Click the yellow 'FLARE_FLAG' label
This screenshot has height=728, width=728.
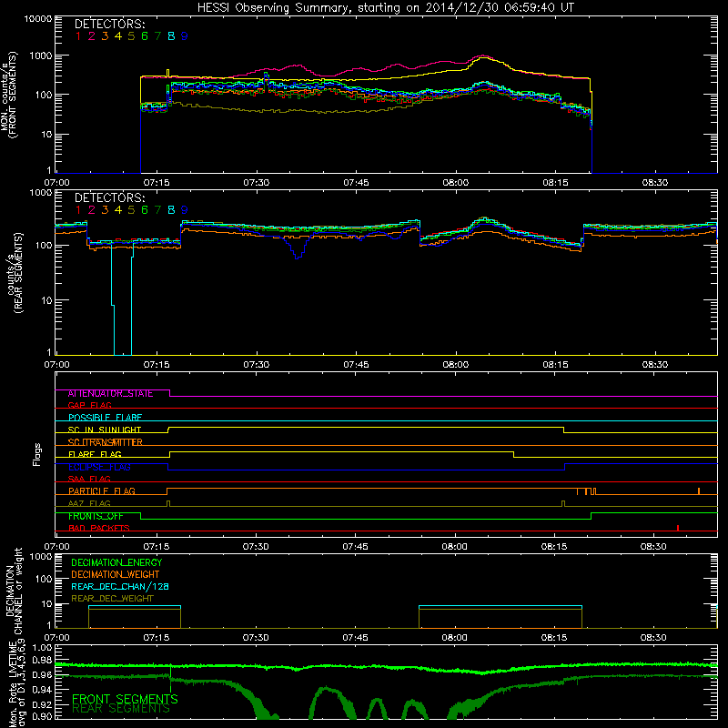(x=95, y=454)
